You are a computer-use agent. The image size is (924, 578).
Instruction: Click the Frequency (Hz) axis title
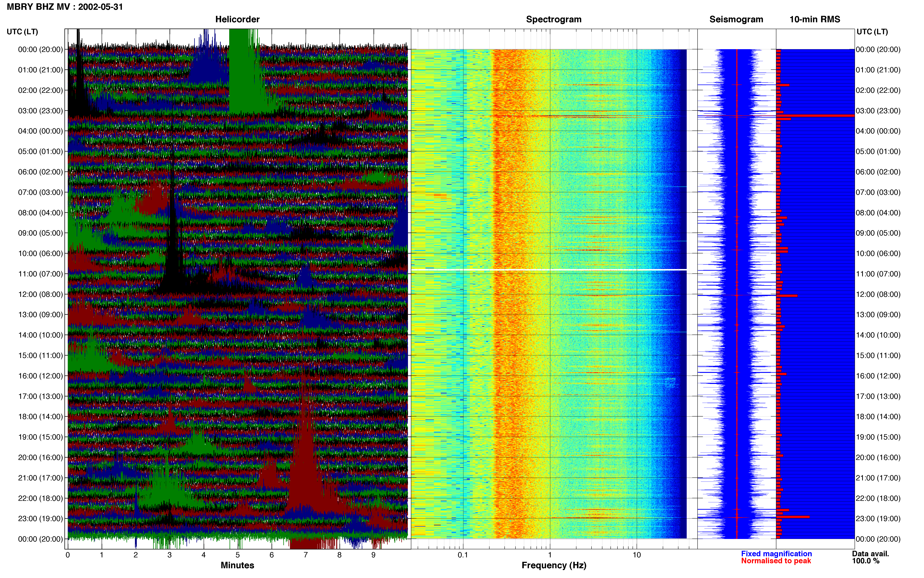(x=554, y=565)
